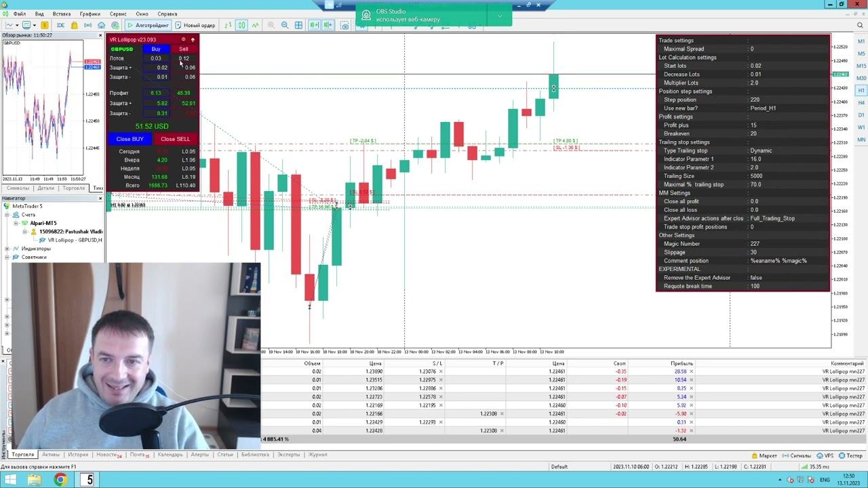Open Signals in the bottom bar
The width and height of the screenshot is (868, 488).
tap(796, 455)
